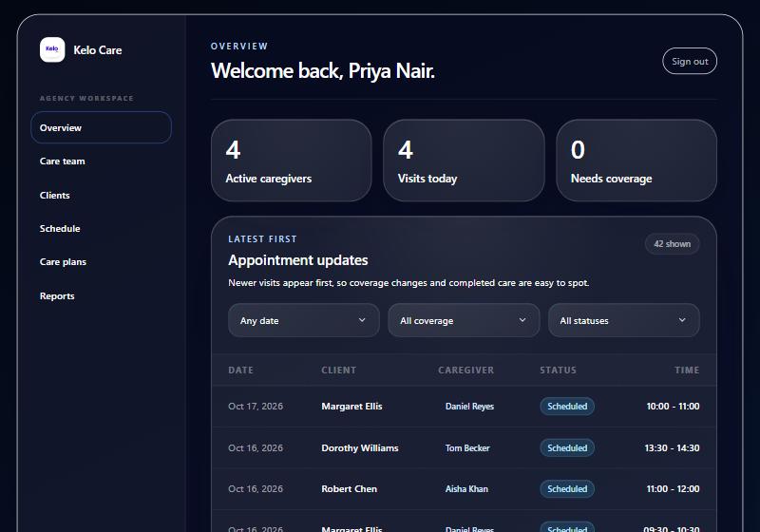The width and height of the screenshot is (760, 532).
Task: Click the Sign out button
Action: [690, 61]
